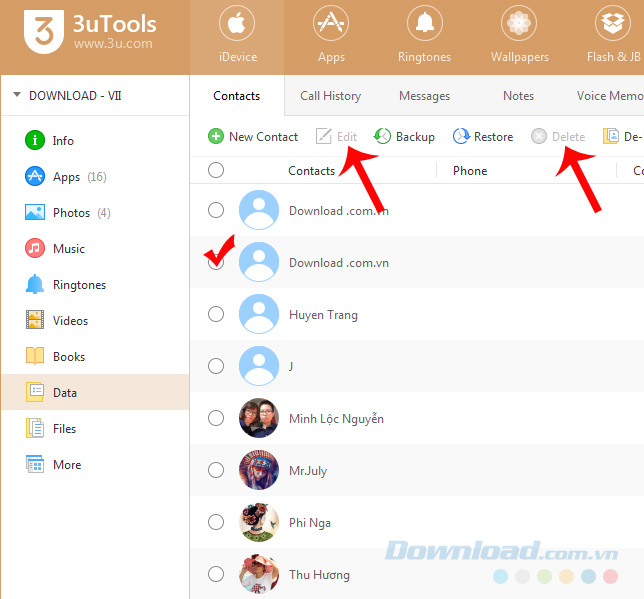
Task: Click the Phone column header
Action: [x=470, y=170]
